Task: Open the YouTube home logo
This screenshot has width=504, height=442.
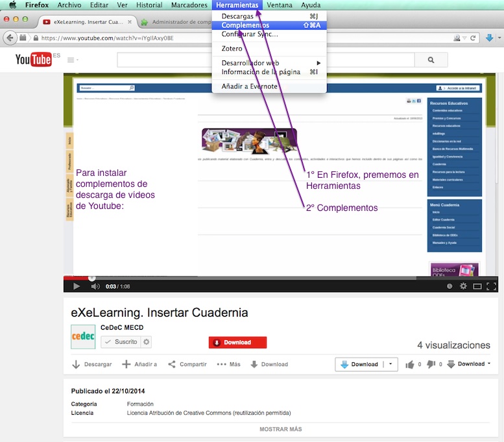Action: [x=34, y=60]
